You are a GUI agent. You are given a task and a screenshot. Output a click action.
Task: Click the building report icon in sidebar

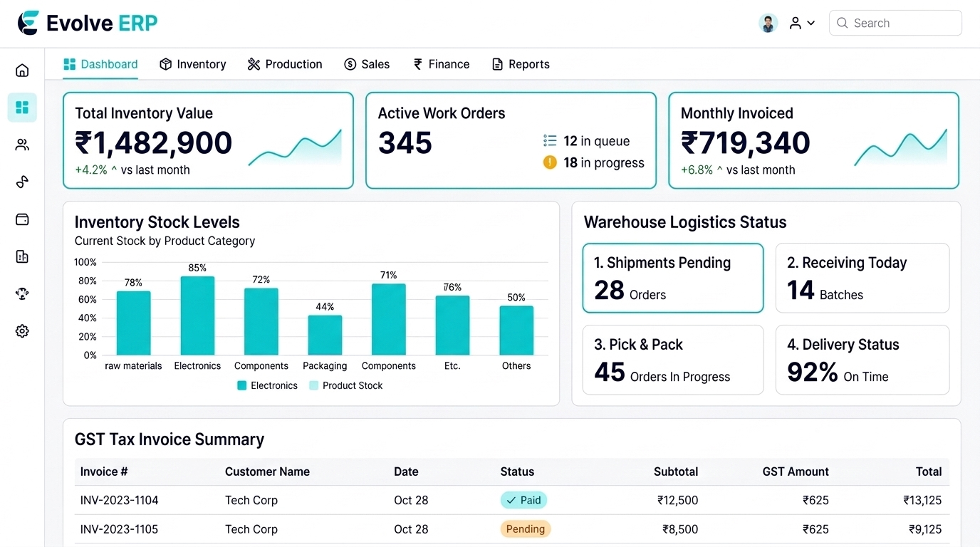22,256
